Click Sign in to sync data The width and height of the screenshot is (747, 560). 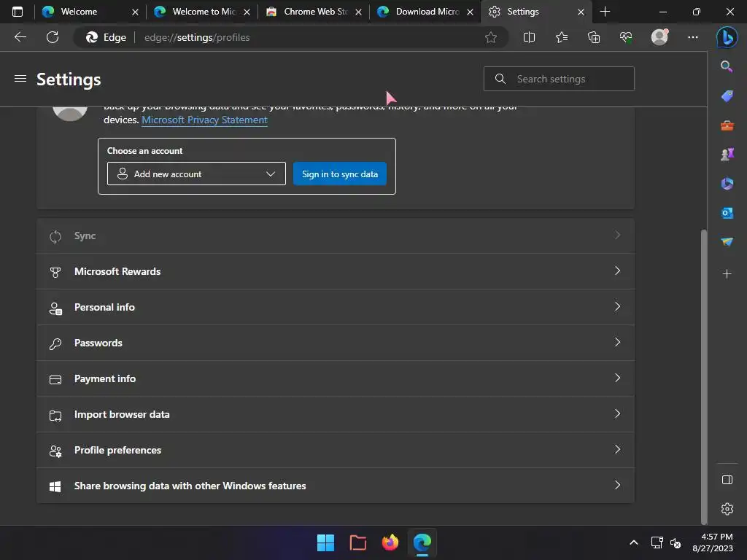coord(340,174)
